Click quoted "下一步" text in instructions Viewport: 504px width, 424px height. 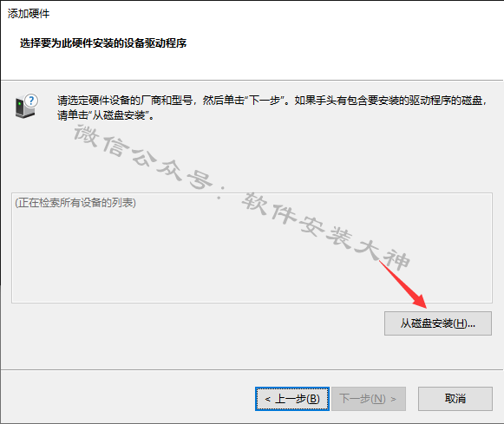coord(262,101)
